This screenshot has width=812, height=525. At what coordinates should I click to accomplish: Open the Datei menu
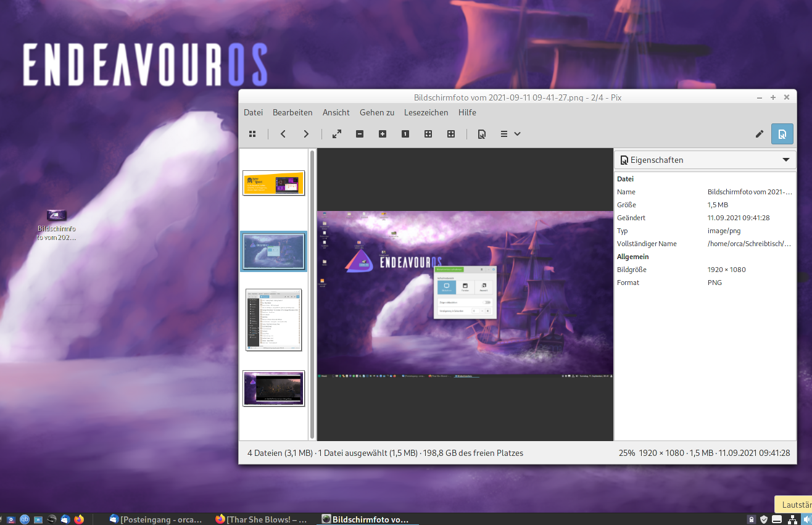[x=253, y=112]
